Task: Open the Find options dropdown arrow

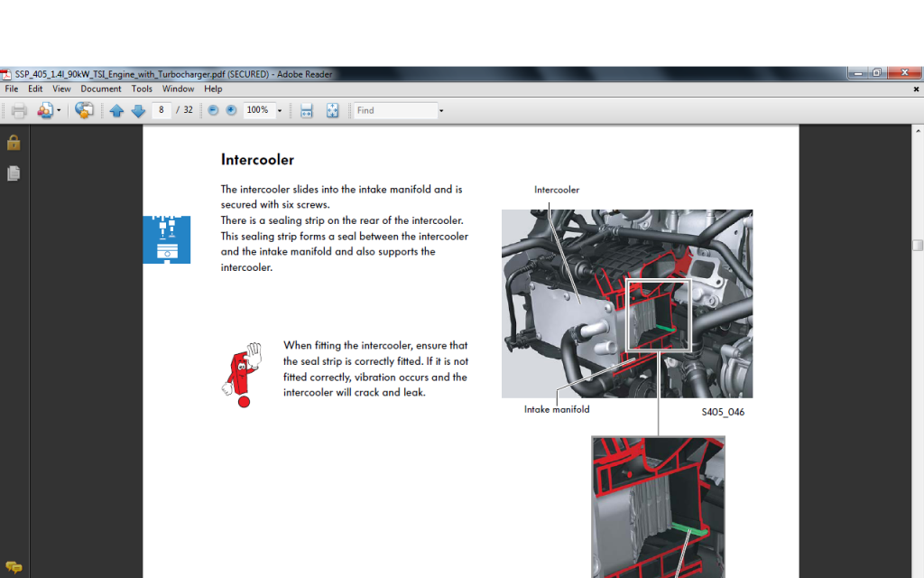Action: [x=441, y=111]
